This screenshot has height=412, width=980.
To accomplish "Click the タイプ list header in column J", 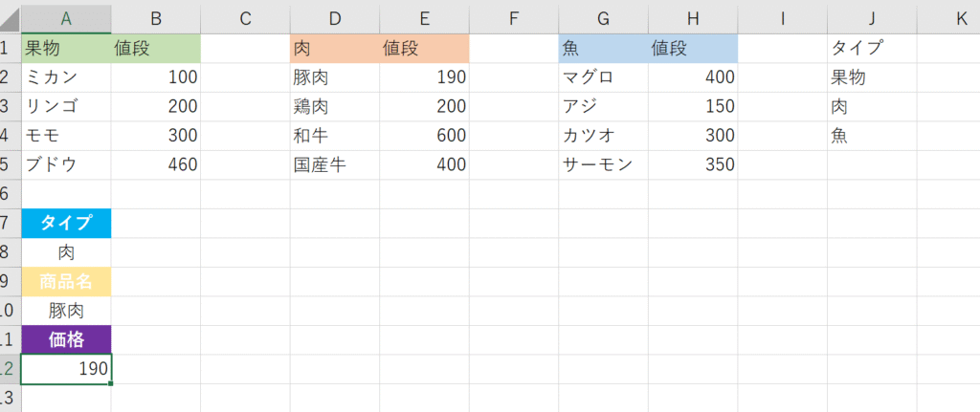I will pos(871,48).
